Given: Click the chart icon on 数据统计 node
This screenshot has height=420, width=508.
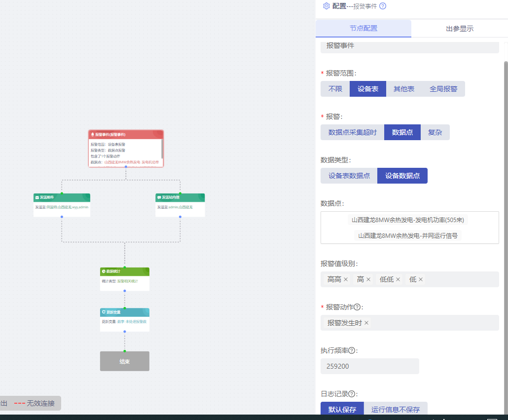Looking at the screenshot, I should 104,271.
